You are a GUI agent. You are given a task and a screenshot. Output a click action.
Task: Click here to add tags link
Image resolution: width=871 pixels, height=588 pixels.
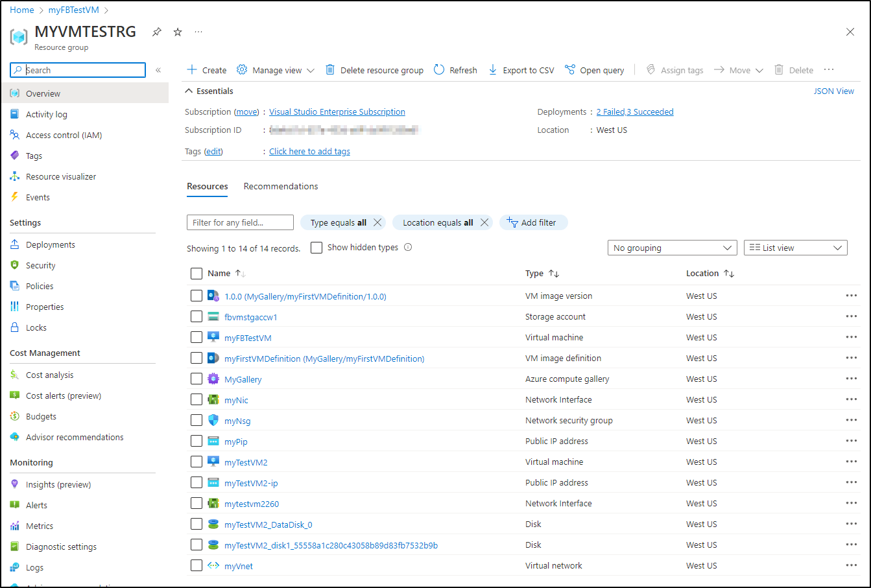[x=309, y=152]
